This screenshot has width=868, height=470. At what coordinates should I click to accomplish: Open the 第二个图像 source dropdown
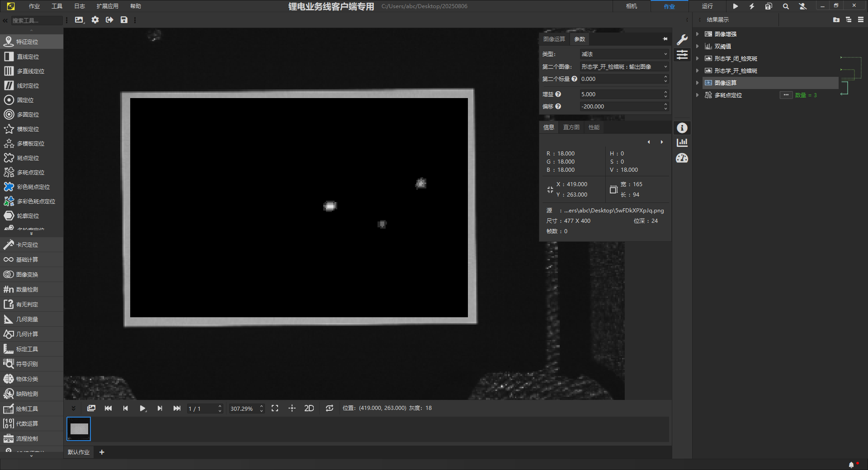click(x=623, y=66)
